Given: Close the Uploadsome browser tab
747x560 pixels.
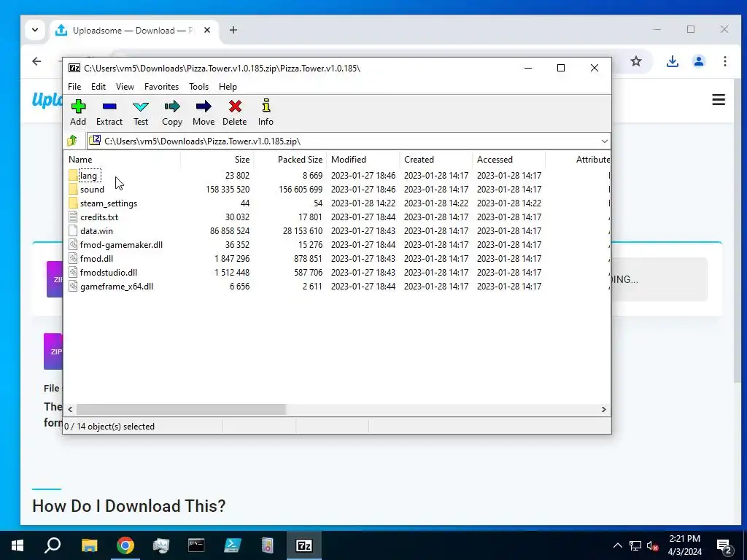Looking at the screenshot, I should tap(207, 30).
